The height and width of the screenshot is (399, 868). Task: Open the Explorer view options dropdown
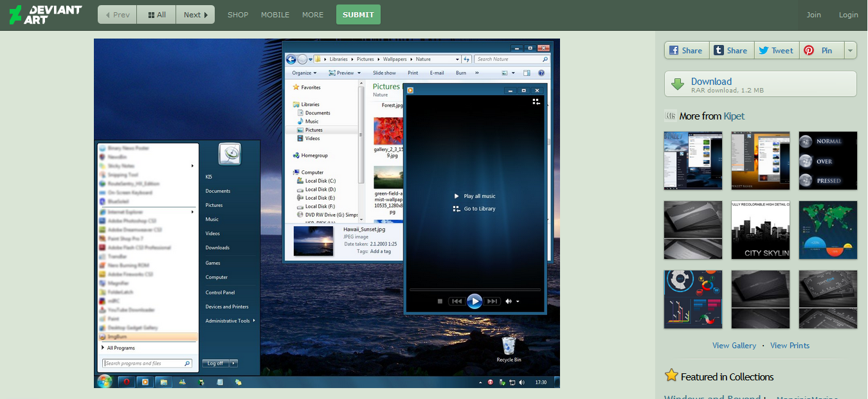click(x=514, y=73)
